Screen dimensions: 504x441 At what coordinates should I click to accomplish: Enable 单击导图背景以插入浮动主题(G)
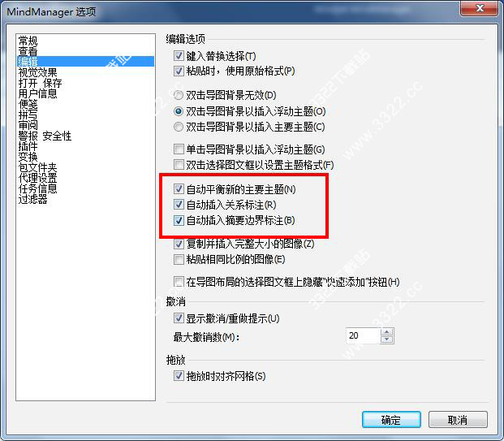179,149
